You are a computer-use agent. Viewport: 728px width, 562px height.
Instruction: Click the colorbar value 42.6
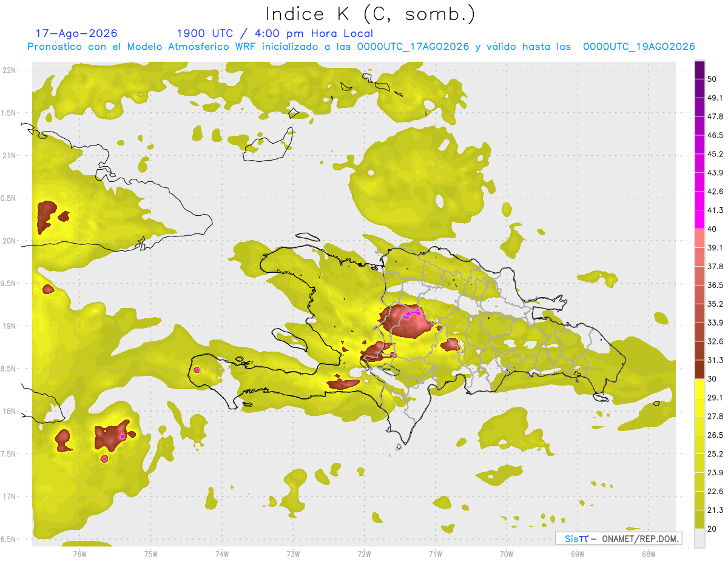coord(716,192)
